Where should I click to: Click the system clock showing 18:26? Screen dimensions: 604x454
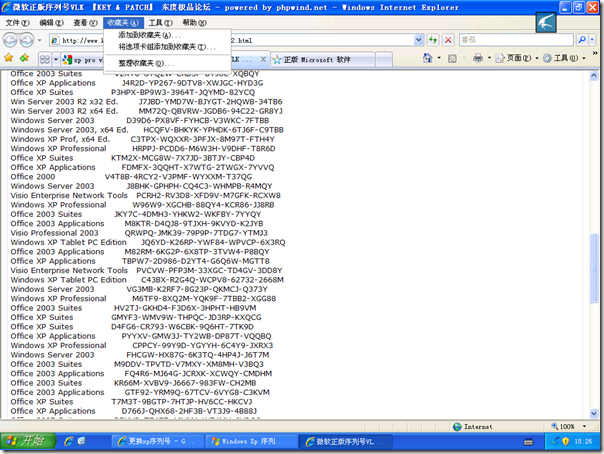(x=583, y=441)
